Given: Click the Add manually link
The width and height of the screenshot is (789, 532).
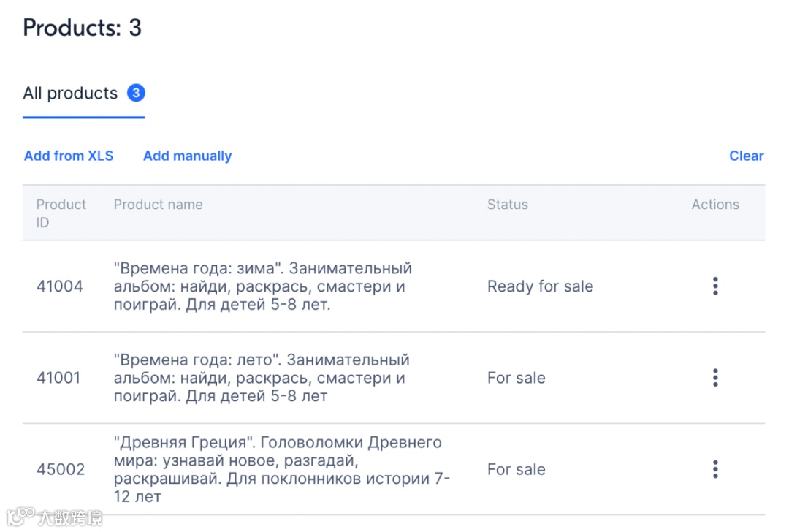Looking at the screenshot, I should (187, 156).
